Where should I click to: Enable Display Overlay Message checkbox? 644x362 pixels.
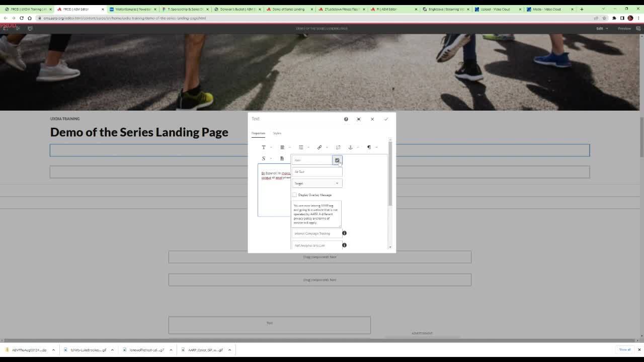[294, 195]
